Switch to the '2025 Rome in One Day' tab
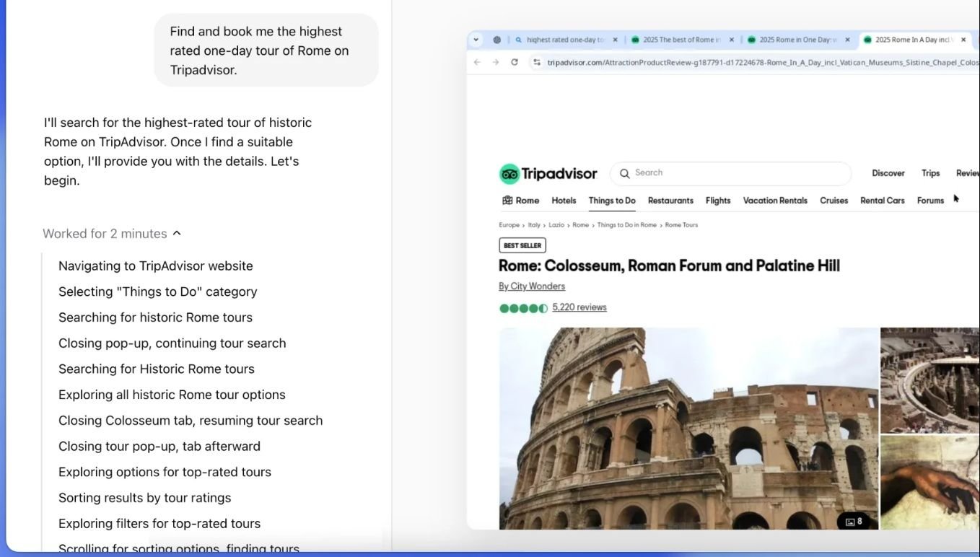Screen dimensions: 980x557 tap(797, 40)
